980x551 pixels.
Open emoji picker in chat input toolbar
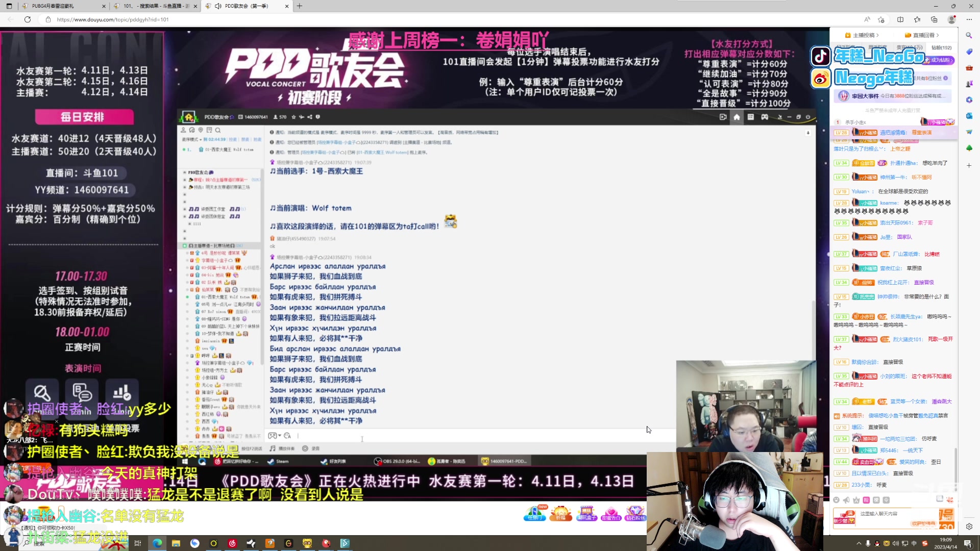point(836,500)
